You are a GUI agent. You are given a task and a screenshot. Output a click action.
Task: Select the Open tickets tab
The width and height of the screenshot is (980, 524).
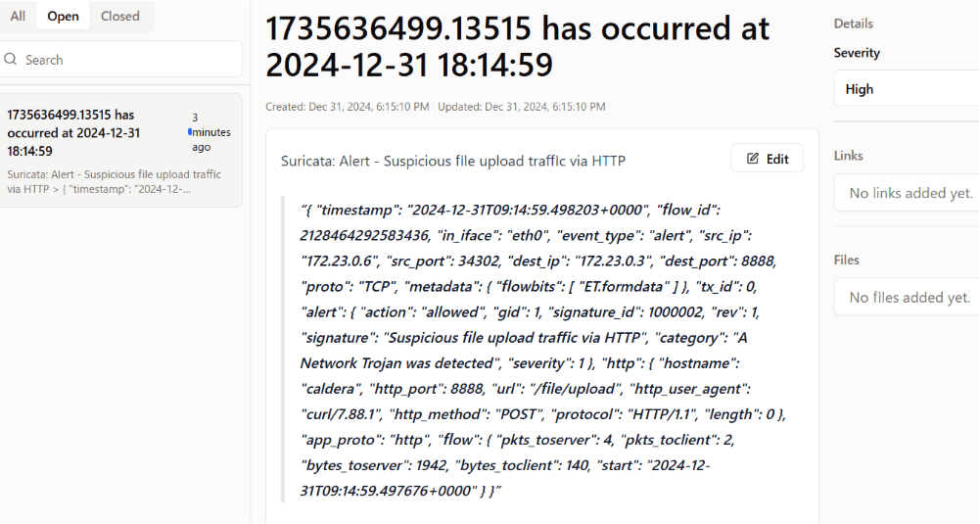pos(64,17)
